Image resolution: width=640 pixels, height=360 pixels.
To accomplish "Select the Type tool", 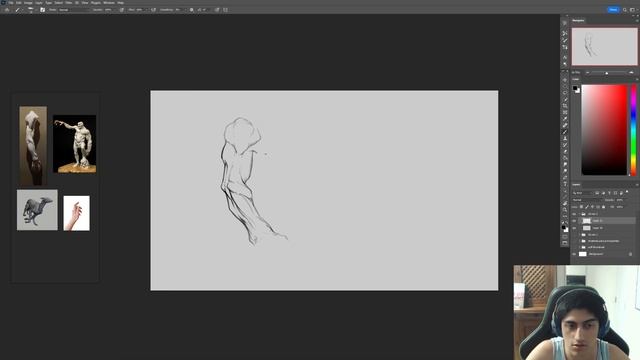I will click(x=565, y=184).
